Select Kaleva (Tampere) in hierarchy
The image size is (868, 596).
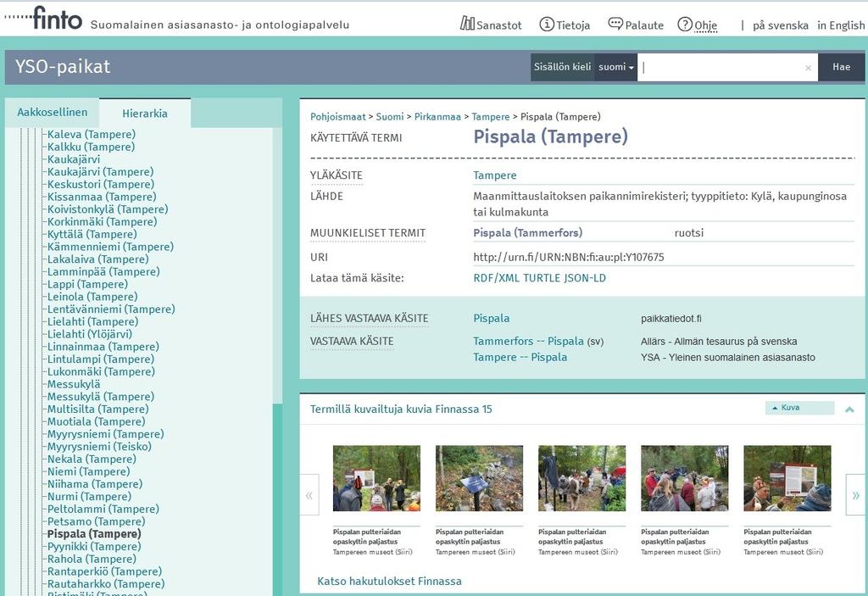pyautogui.click(x=92, y=134)
